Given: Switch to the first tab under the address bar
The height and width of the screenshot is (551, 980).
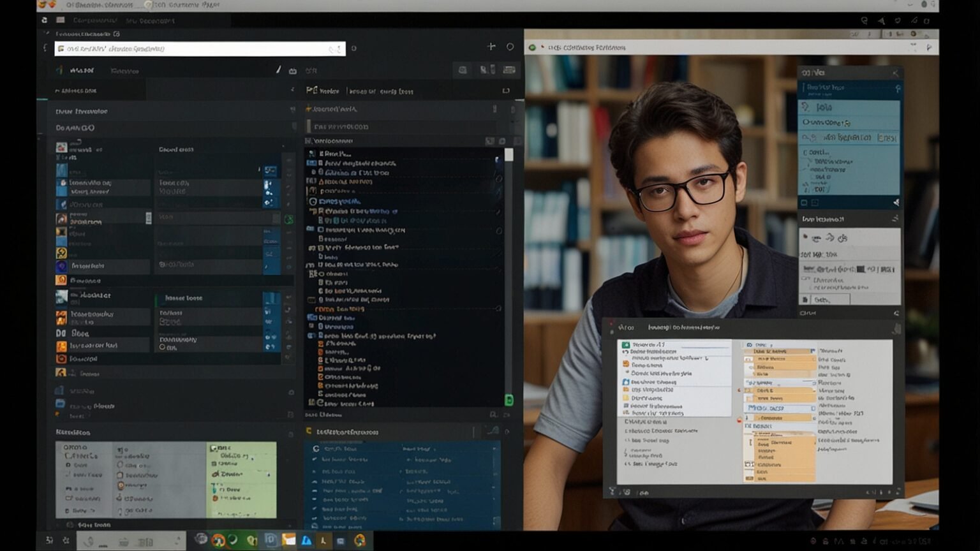Looking at the screenshot, I should pyautogui.click(x=81, y=70).
